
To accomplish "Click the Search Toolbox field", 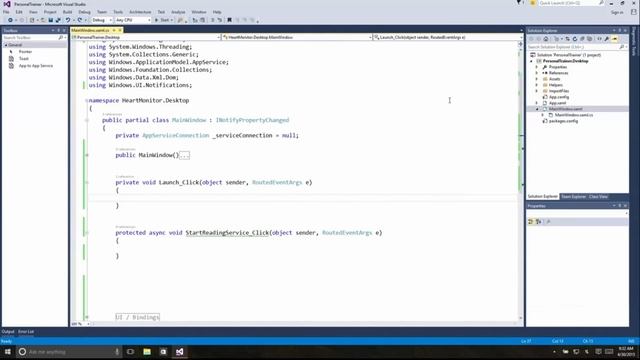I will coord(31,38).
